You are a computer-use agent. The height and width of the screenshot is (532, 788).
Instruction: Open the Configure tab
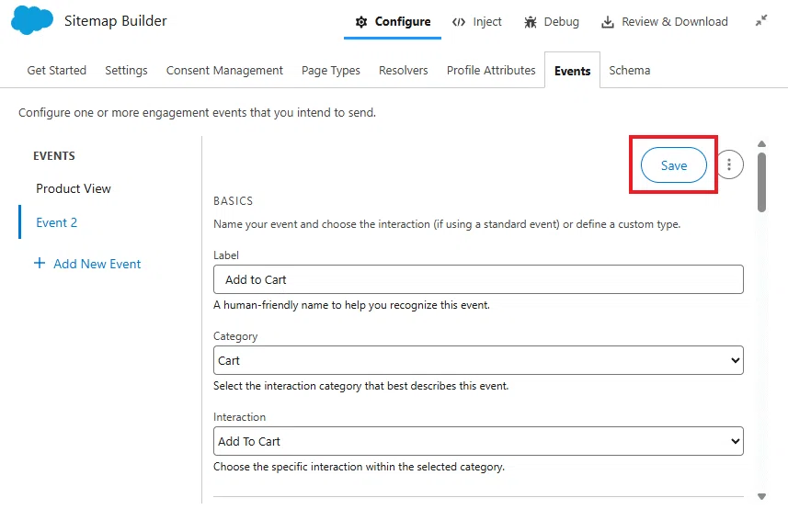point(393,22)
